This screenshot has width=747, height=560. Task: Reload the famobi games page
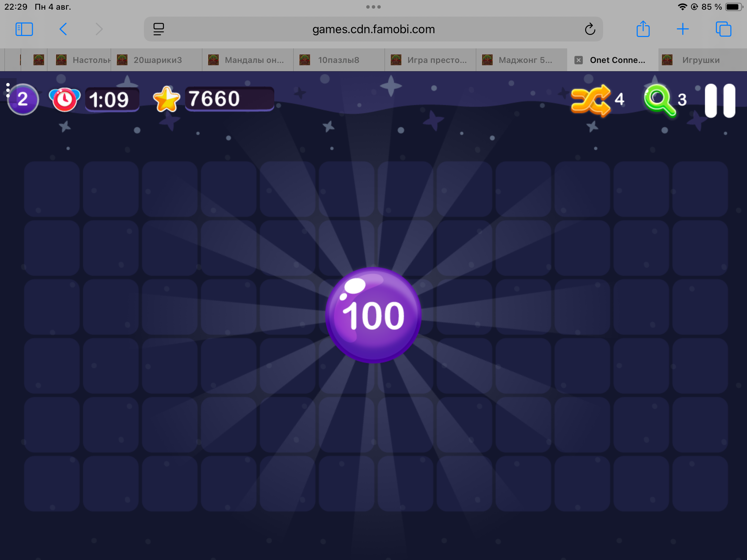(x=590, y=29)
